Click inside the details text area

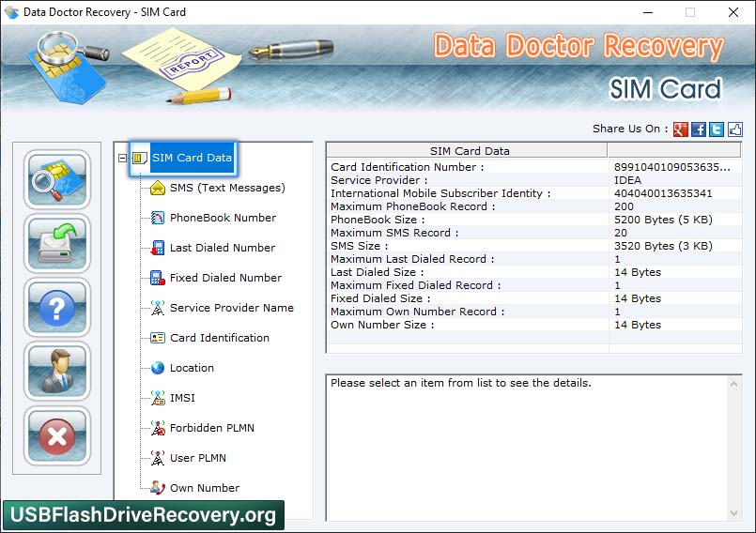[527, 449]
